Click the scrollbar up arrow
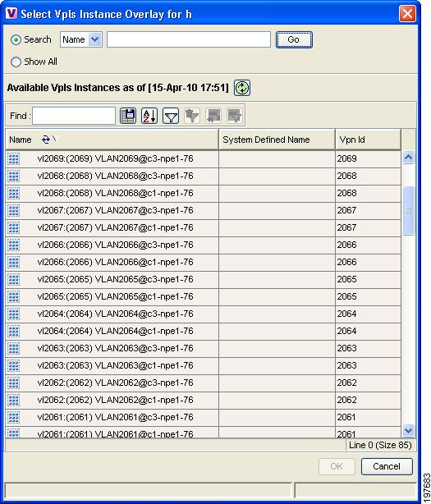 (x=408, y=157)
